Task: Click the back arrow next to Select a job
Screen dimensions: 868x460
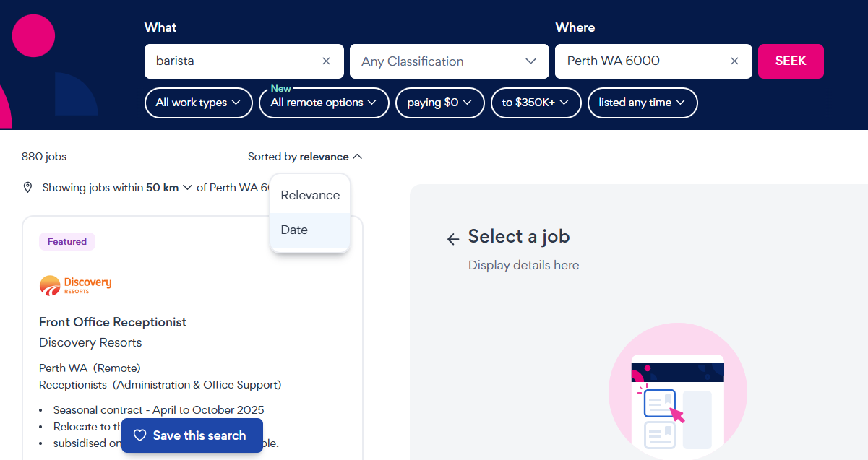Action: [x=453, y=238]
